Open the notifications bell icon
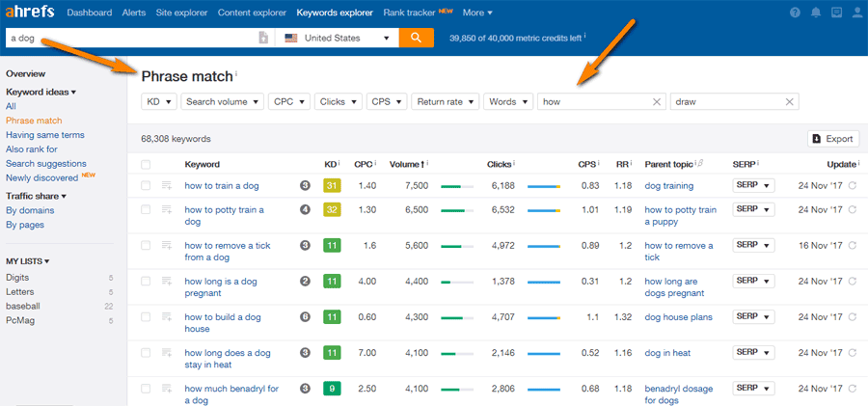Screen dimensions: 868x406 pos(816,13)
